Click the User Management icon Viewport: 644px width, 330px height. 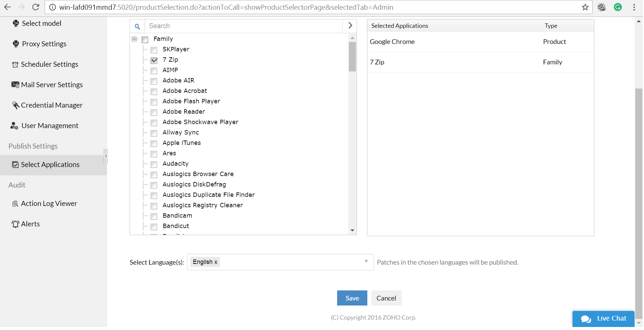(x=14, y=126)
